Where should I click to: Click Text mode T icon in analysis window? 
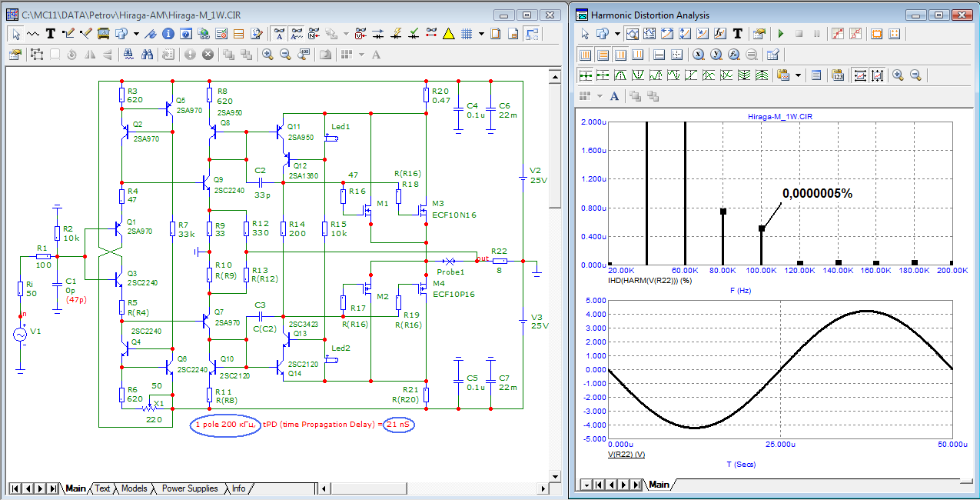738,34
